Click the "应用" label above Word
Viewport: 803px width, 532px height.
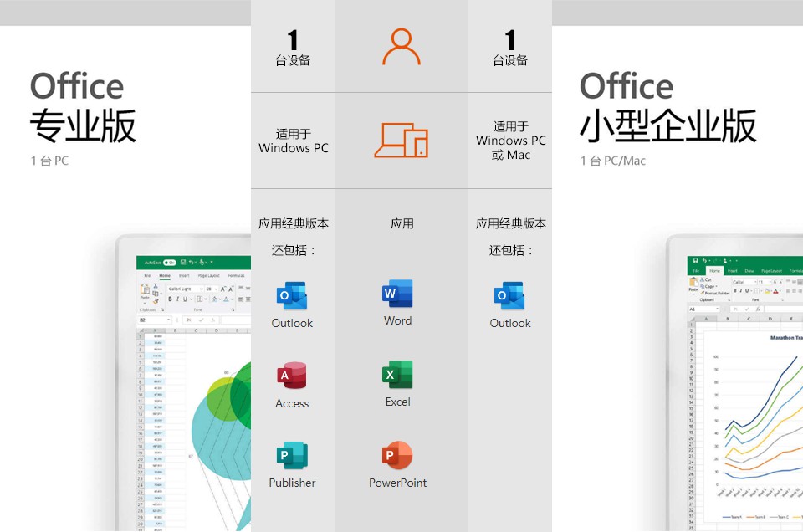(x=402, y=223)
